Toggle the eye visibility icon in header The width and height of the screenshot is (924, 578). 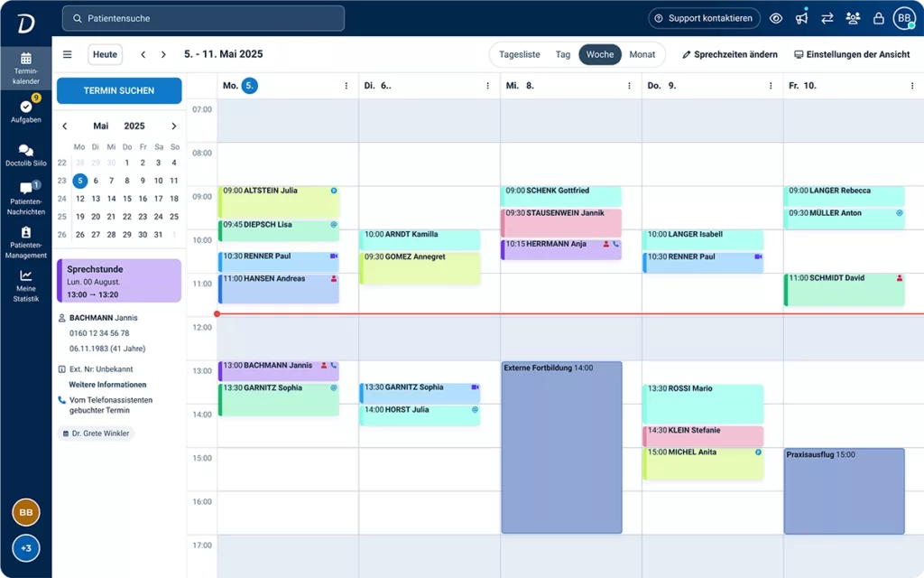(776, 18)
